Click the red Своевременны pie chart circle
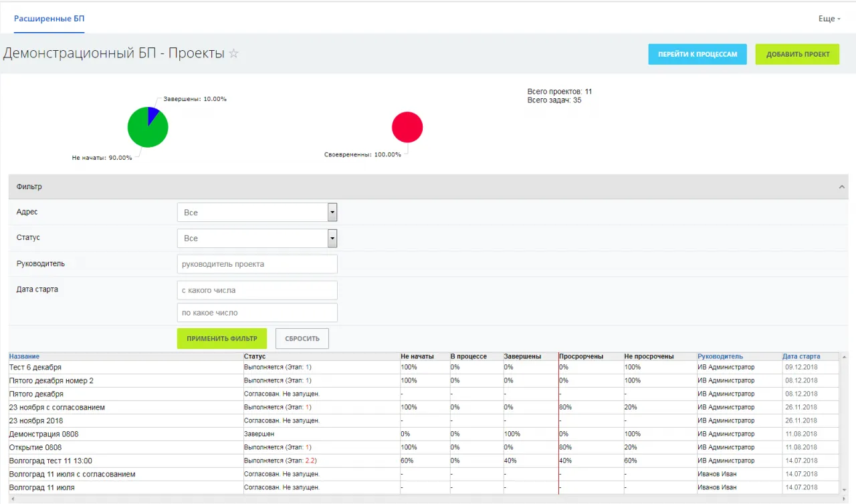 [407, 127]
